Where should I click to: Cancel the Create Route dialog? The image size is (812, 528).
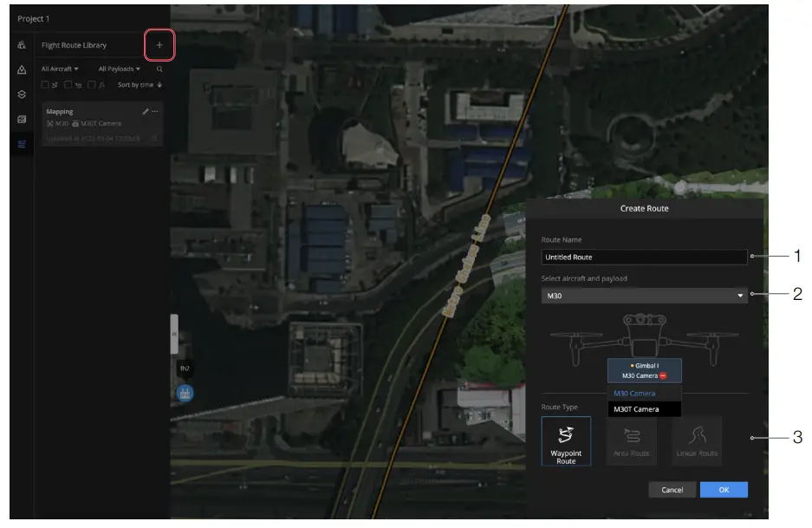pyautogui.click(x=672, y=489)
